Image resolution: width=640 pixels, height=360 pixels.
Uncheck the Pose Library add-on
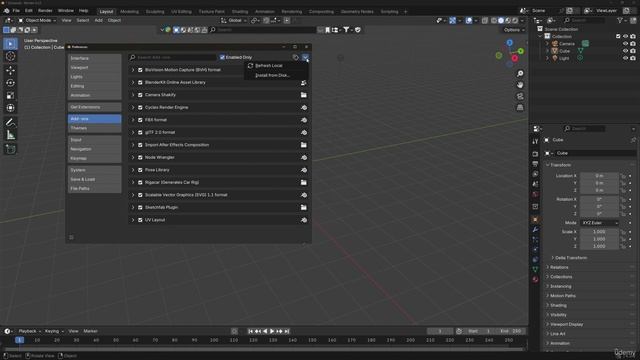pos(140,170)
